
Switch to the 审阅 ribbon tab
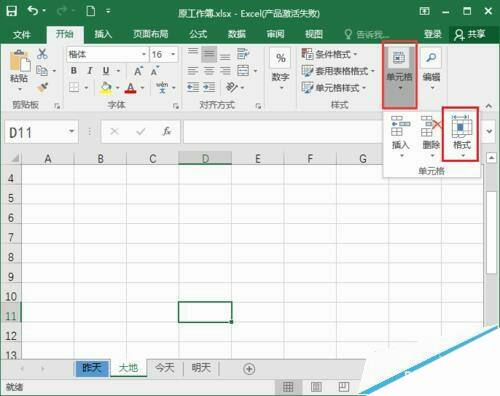275,34
